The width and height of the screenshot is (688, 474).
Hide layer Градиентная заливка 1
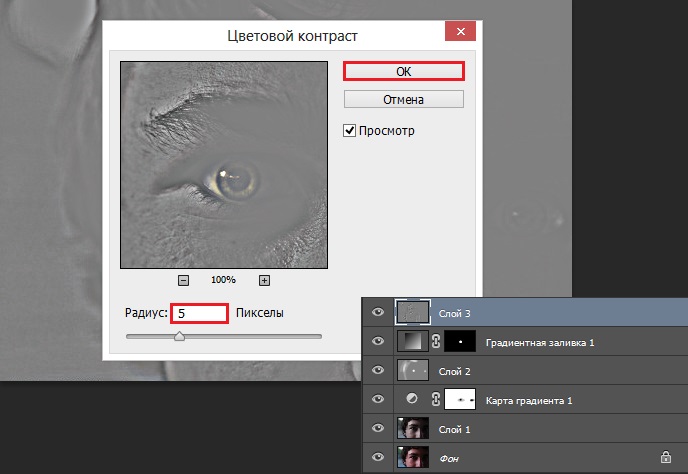tap(378, 341)
